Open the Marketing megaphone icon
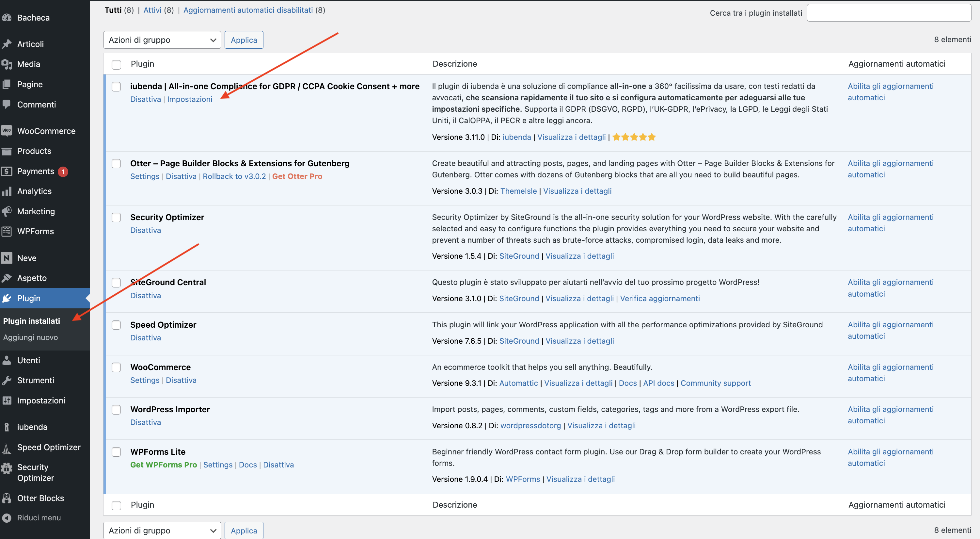Viewport: 980px width, 539px height. [7, 211]
